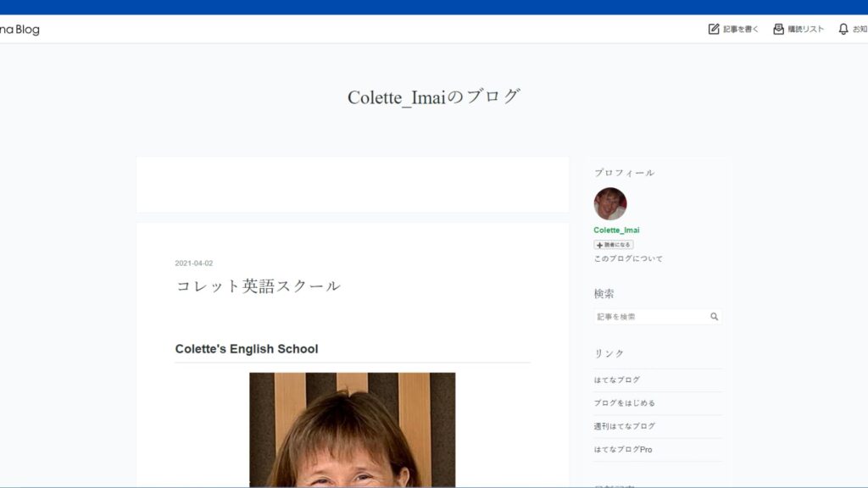Click the notification bell icon
This screenshot has width=868, height=488.
(x=843, y=29)
